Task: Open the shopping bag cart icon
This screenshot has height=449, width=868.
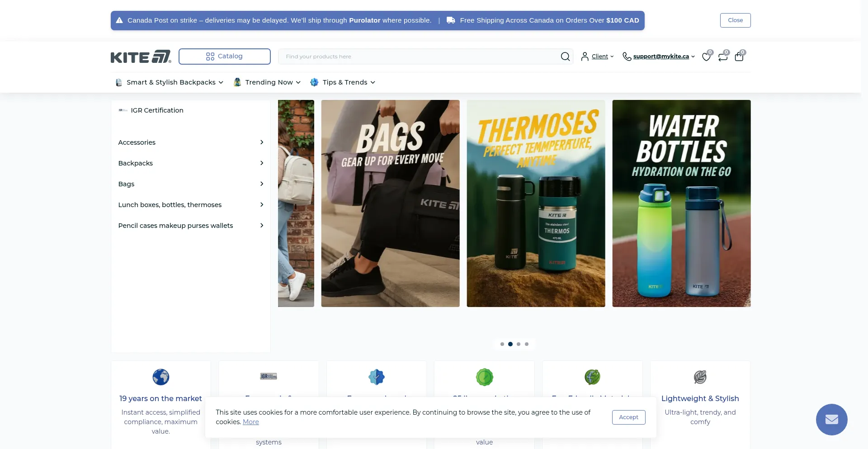Action: pos(739,57)
